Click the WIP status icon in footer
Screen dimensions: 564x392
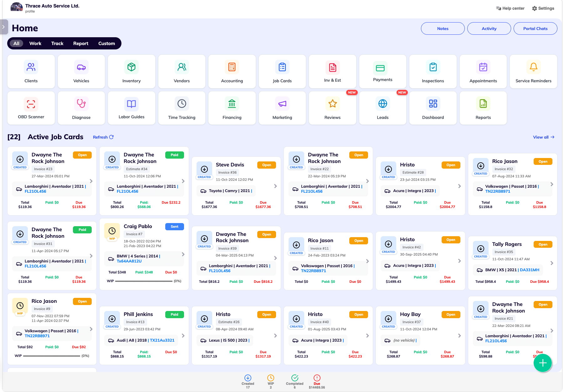tap(271, 378)
